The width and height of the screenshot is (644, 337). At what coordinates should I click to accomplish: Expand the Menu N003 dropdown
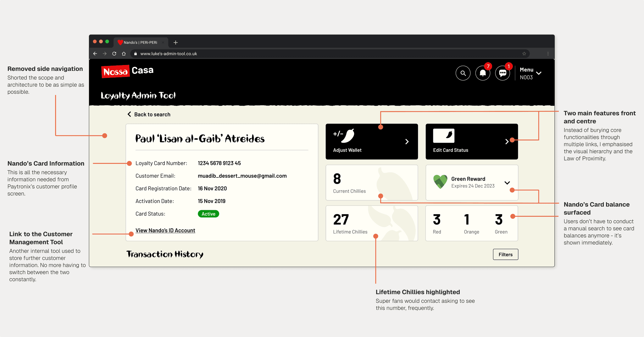[530, 73]
